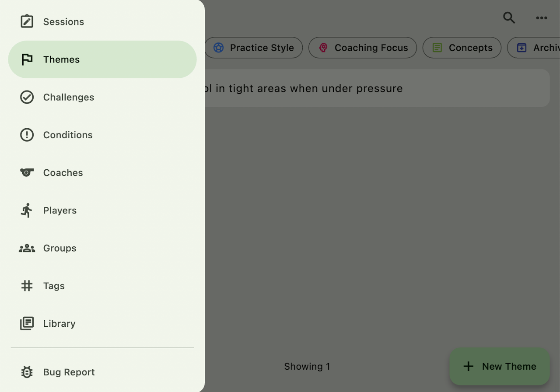Click the Players running figure icon

click(27, 210)
